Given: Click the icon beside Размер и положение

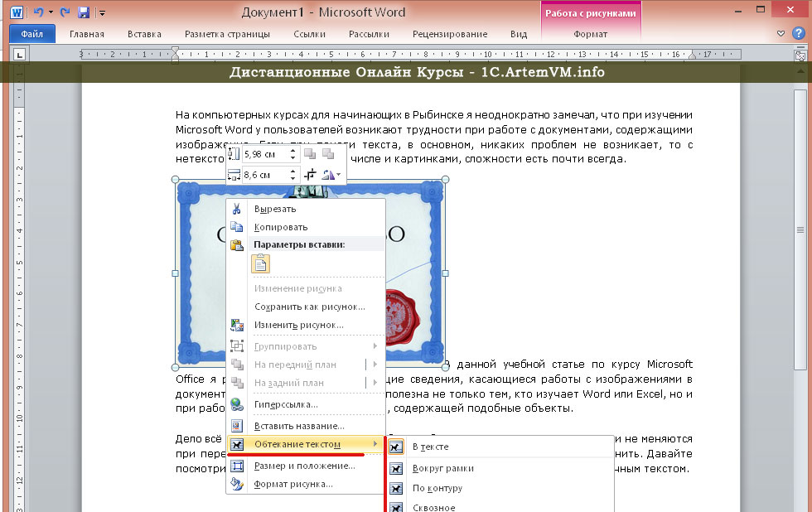Looking at the screenshot, I should (x=237, y=466).
